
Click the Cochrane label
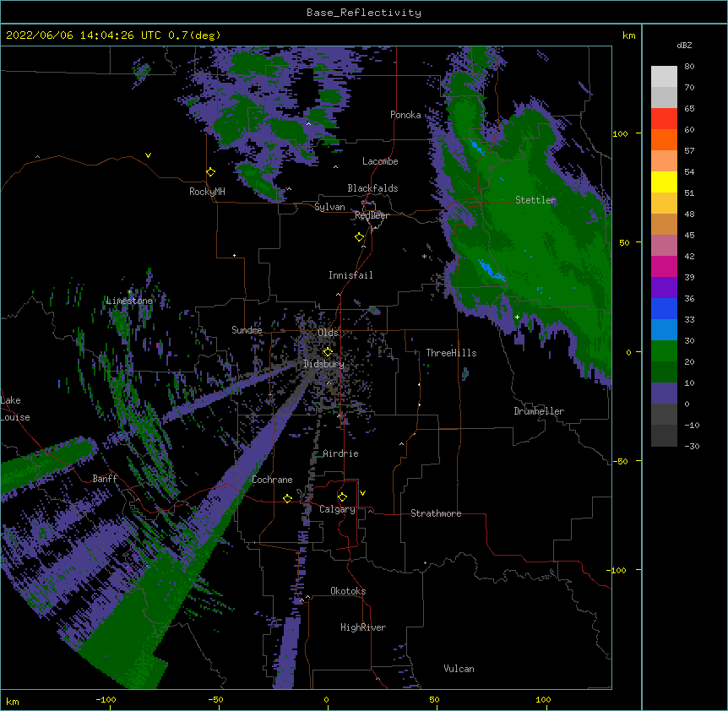tap(272, 480)
